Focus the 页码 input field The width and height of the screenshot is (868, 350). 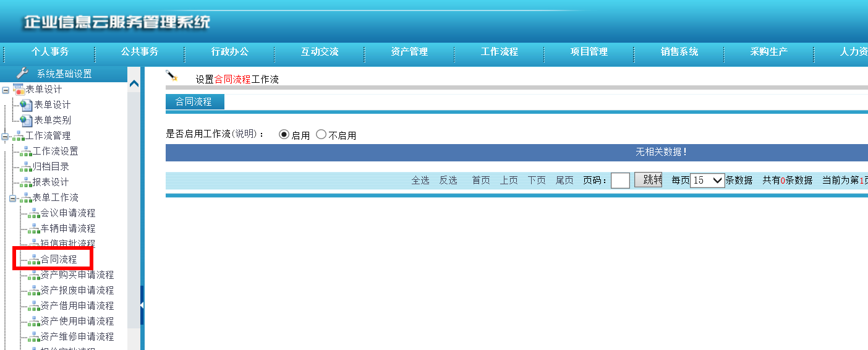620,181
